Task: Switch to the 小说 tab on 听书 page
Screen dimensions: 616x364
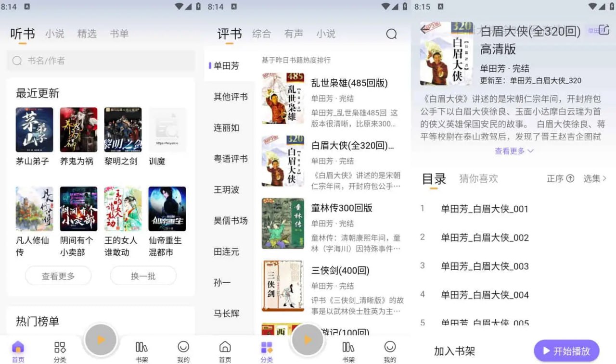Action: click(x=55, y=34)
